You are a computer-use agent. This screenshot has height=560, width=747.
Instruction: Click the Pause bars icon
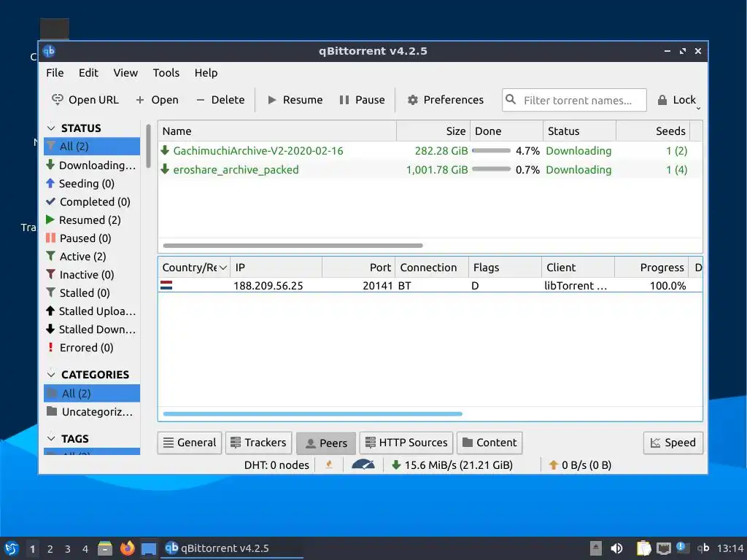point(344,100)
